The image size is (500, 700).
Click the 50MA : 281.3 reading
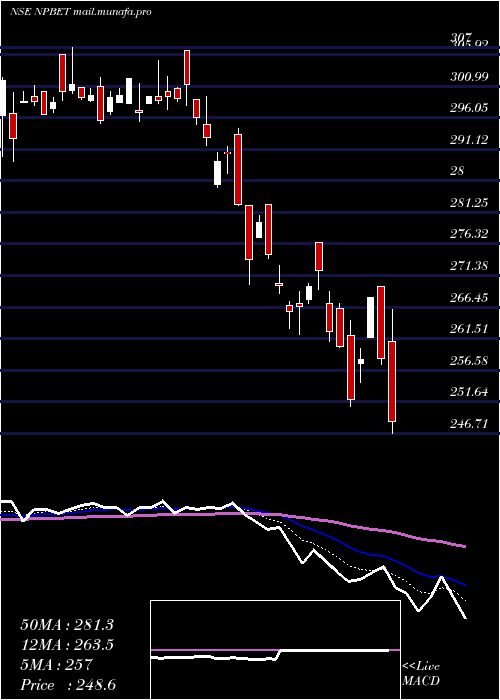tap(67, 625)
